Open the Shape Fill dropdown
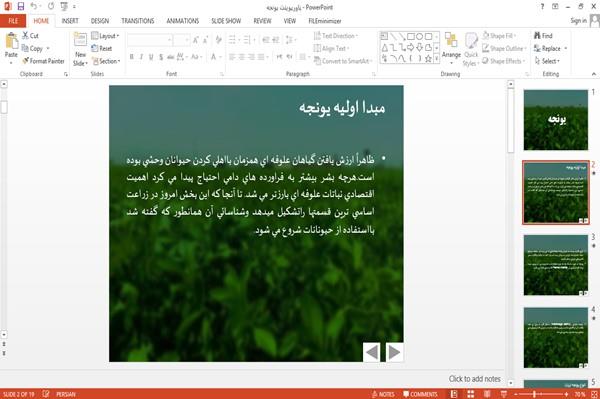This screenshot has height=399, width=600. click(499, 36)
